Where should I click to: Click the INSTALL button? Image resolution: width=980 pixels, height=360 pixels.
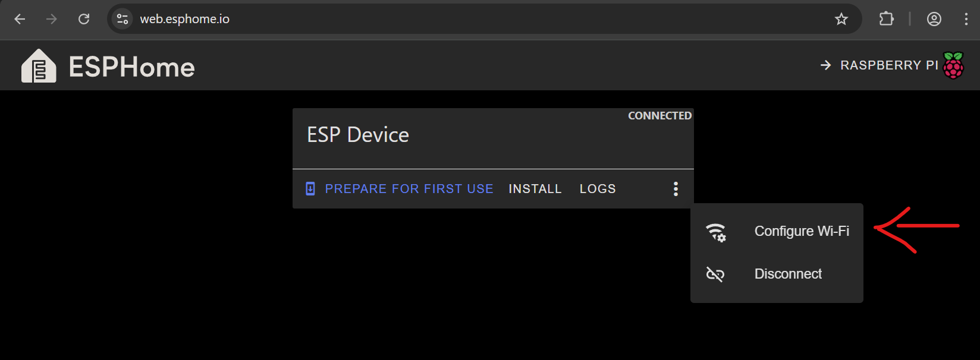tap(535, 189)
